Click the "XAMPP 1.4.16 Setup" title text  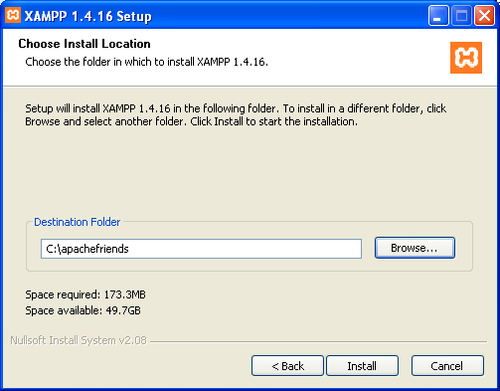pyautogui.click(x=88, y=16)
